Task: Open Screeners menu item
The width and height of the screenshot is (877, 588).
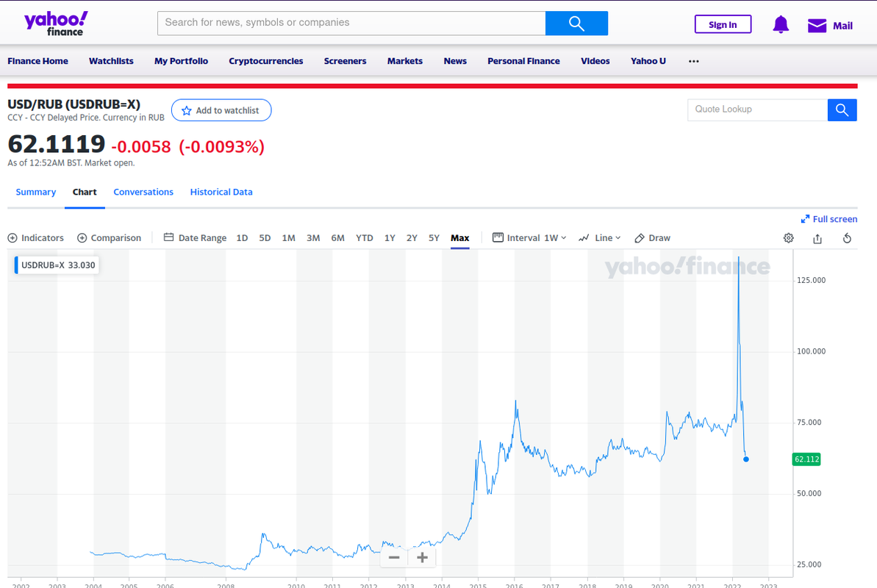Action: pos(345,61)
